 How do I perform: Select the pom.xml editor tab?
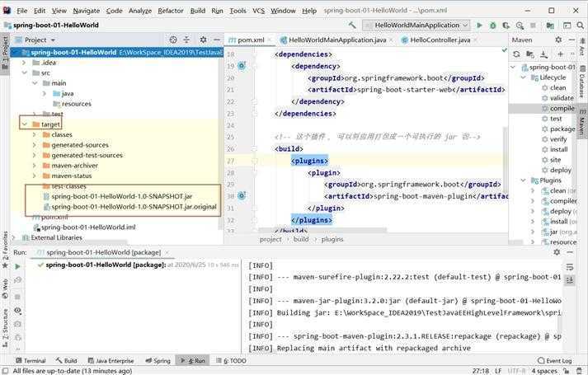tap(251, 40)
